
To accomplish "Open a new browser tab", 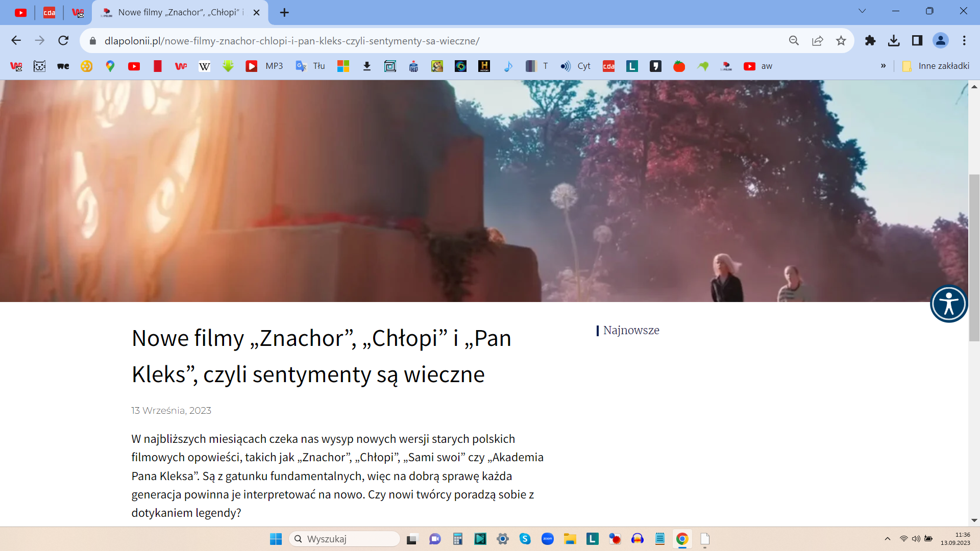I will [284, 12].
